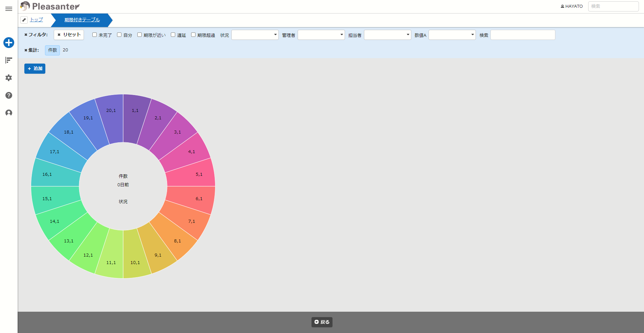This screenshot has height=333, width=644.
Task: Expand the 数値A dropdown
Action: coord(452,35)
